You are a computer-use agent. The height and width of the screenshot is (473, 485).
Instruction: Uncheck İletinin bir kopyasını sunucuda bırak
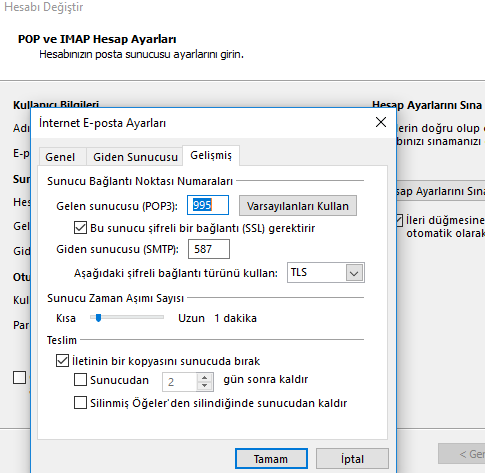pos(62,361)
